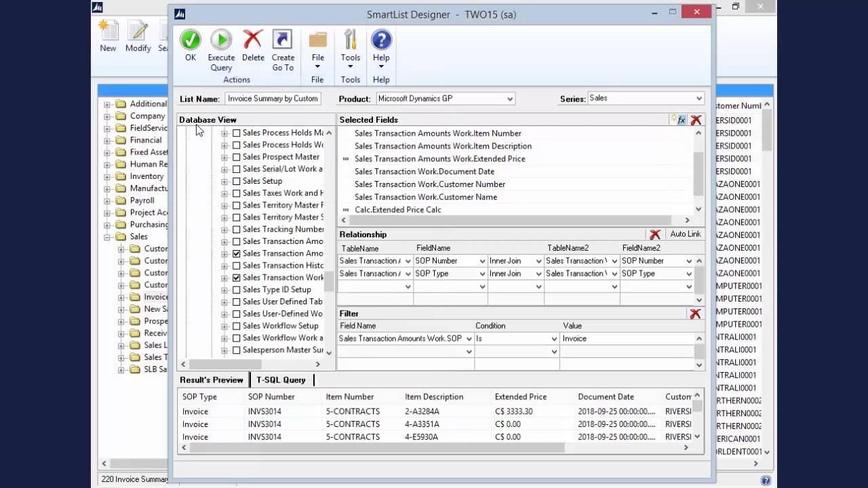
Task: Remove a filter using the Filter red X
Action: pyautogui.click(x=695, y=314)
